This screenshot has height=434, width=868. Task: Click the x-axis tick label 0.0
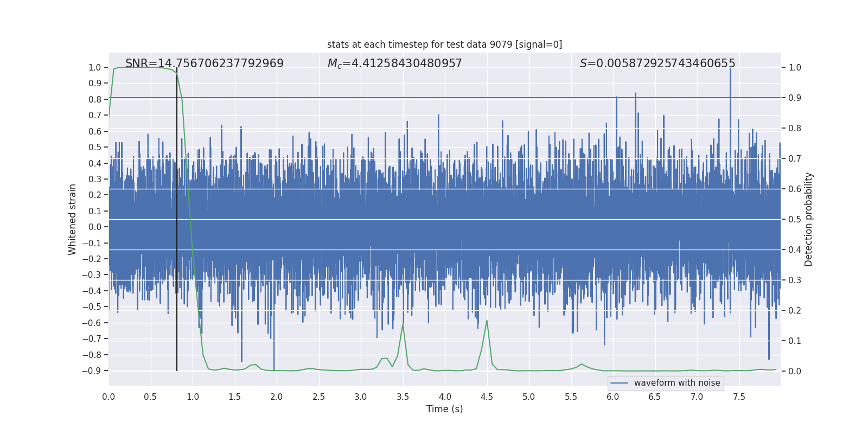108,397
